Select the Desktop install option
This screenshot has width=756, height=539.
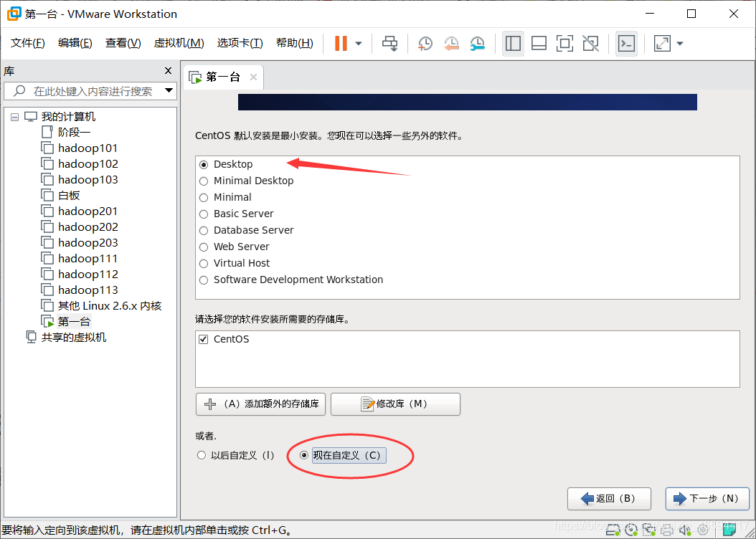pos(204,165)
